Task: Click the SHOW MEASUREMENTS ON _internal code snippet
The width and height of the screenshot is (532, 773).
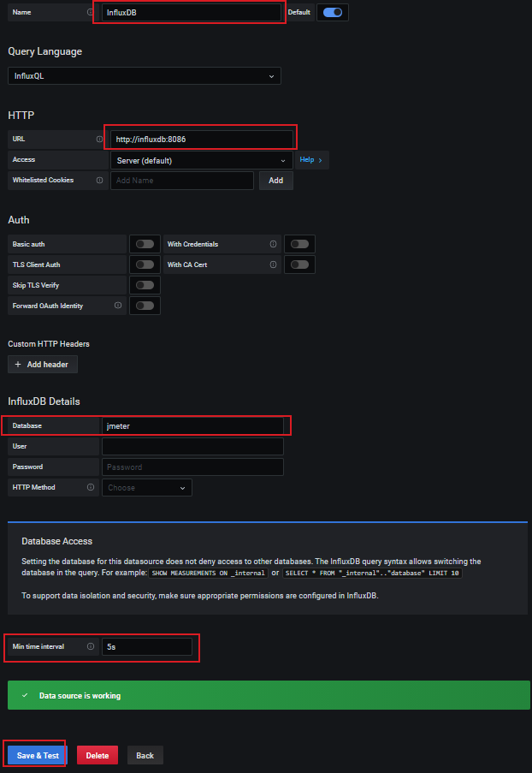Action: pos(208,573)
